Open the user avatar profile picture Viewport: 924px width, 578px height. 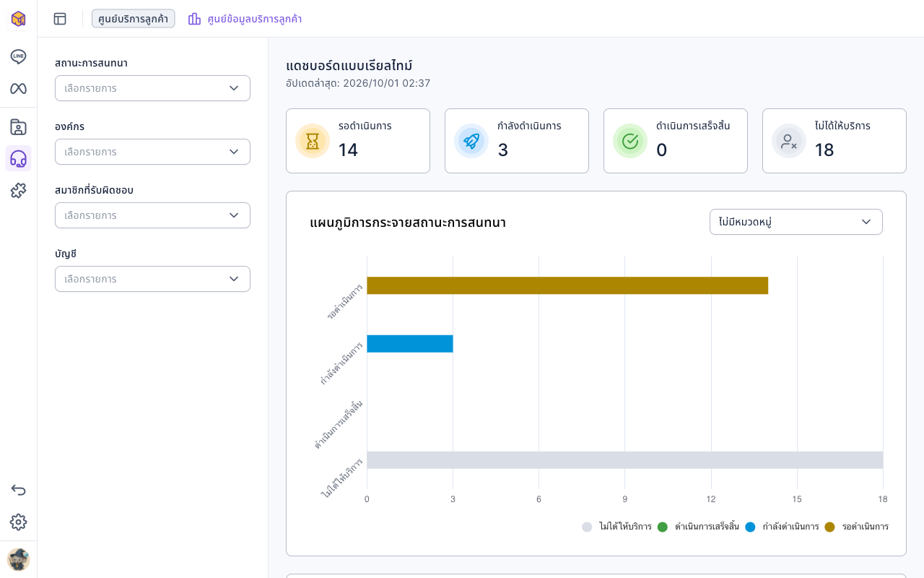tap(18, 559)
